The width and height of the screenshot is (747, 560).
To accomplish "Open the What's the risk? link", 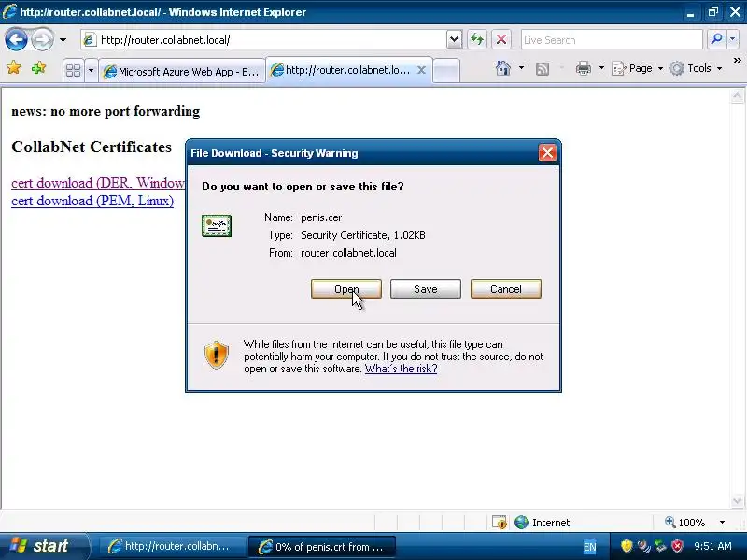I will click(x=402, y=369).
